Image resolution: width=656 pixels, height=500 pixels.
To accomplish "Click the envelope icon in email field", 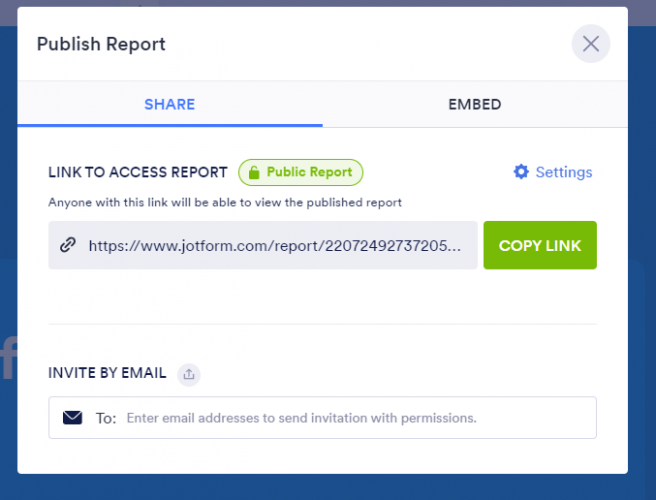I will coord(72,417).
